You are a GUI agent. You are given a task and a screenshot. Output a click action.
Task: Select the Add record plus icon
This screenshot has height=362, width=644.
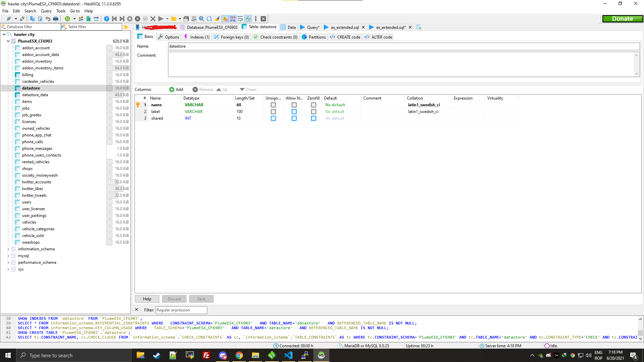point(130,19)
